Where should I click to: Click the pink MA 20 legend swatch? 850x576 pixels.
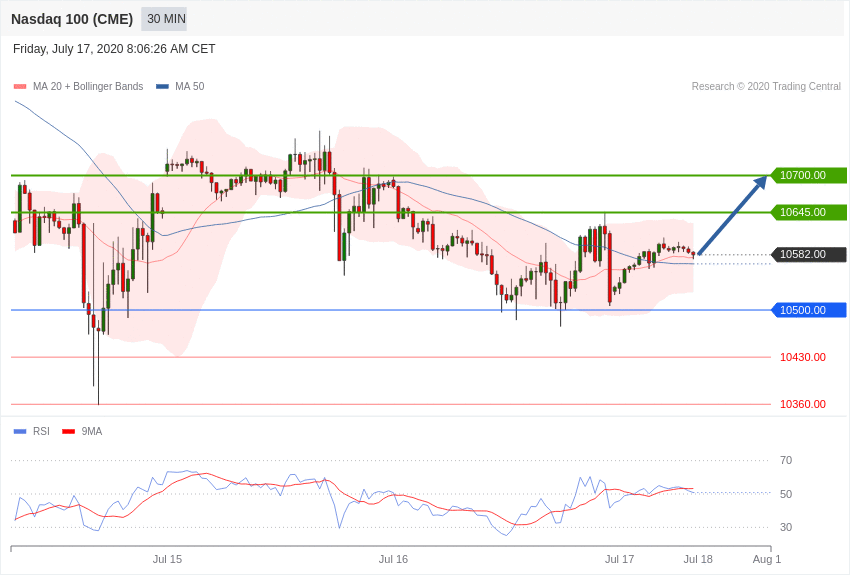[20, 87]
